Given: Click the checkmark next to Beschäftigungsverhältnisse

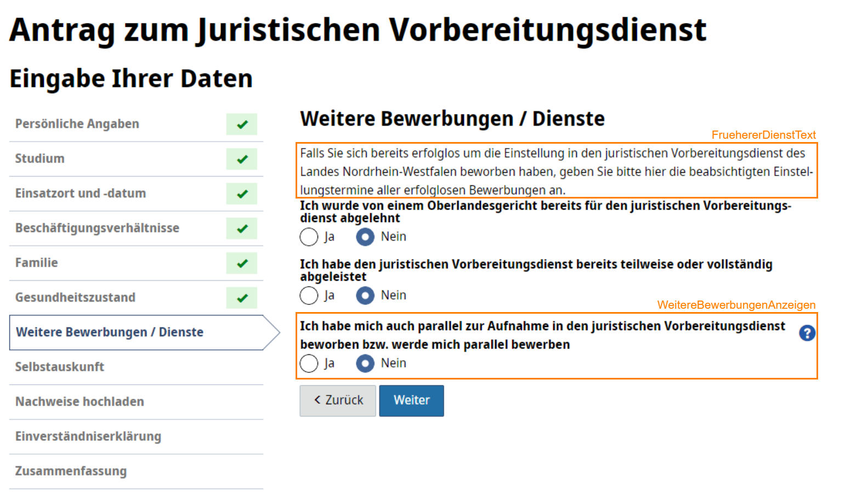Looking at the screenshot, I should (242, 228).
